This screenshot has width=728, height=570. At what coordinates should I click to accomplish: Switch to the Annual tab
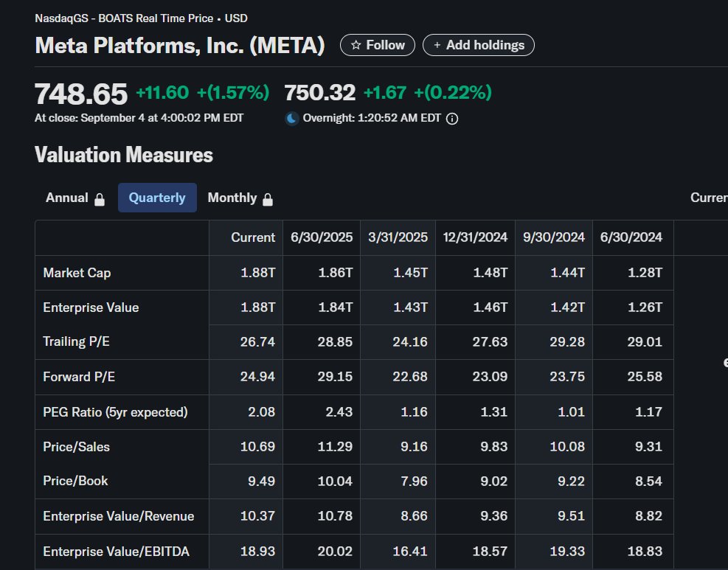tap(75, 198)
